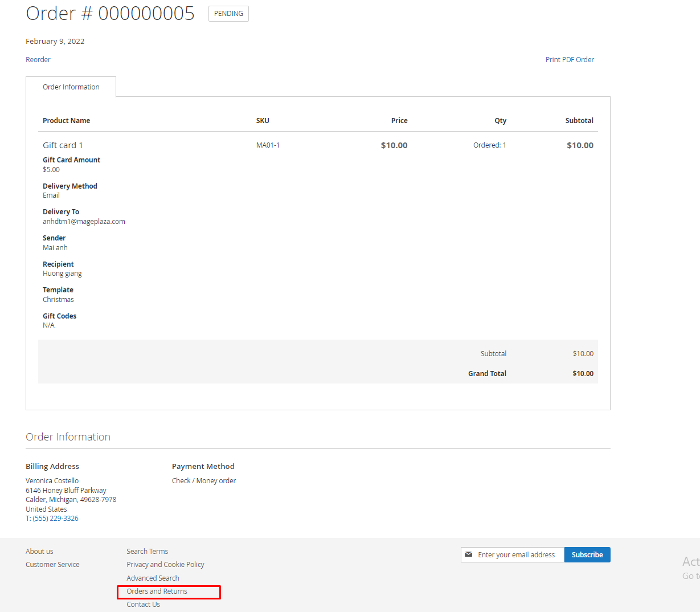Screen dimensions: 700x612
Task: Open Advanced Search from the footer
Action: [153, 578]
